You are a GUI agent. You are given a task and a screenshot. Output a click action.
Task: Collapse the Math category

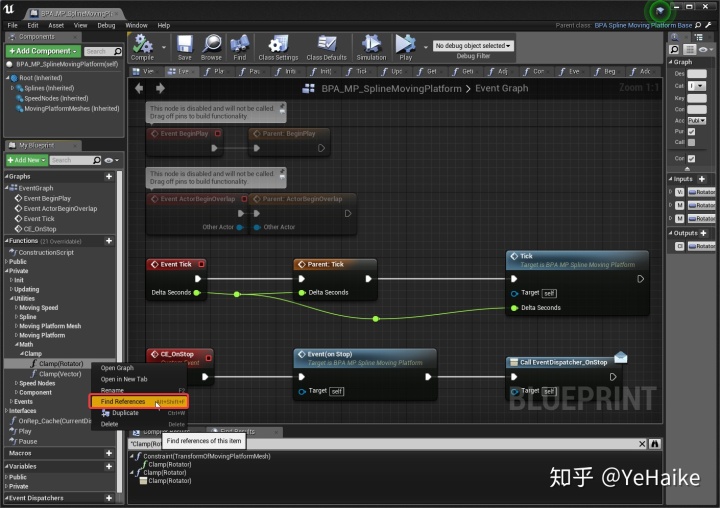pos(17,344)
